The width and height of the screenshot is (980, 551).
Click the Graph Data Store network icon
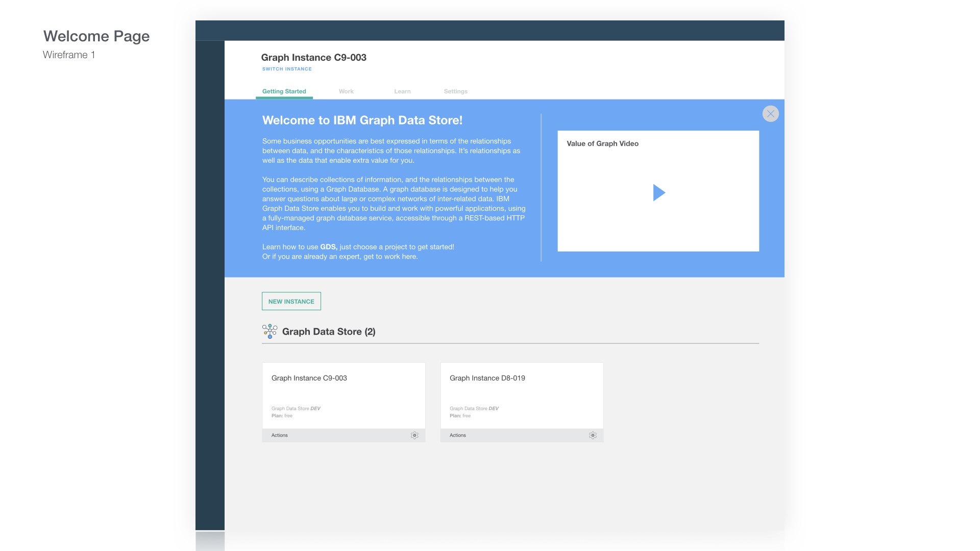269,331
